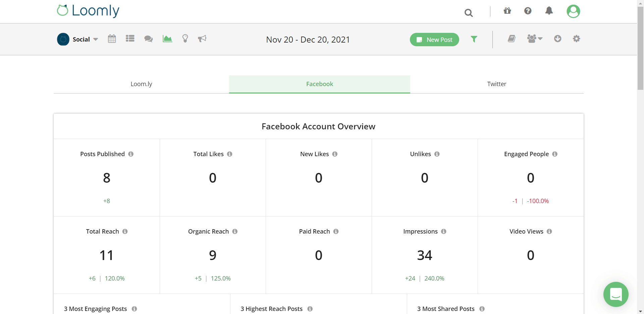
Task: Open the download circle arrow icon
Action: (x=557, y=39)
